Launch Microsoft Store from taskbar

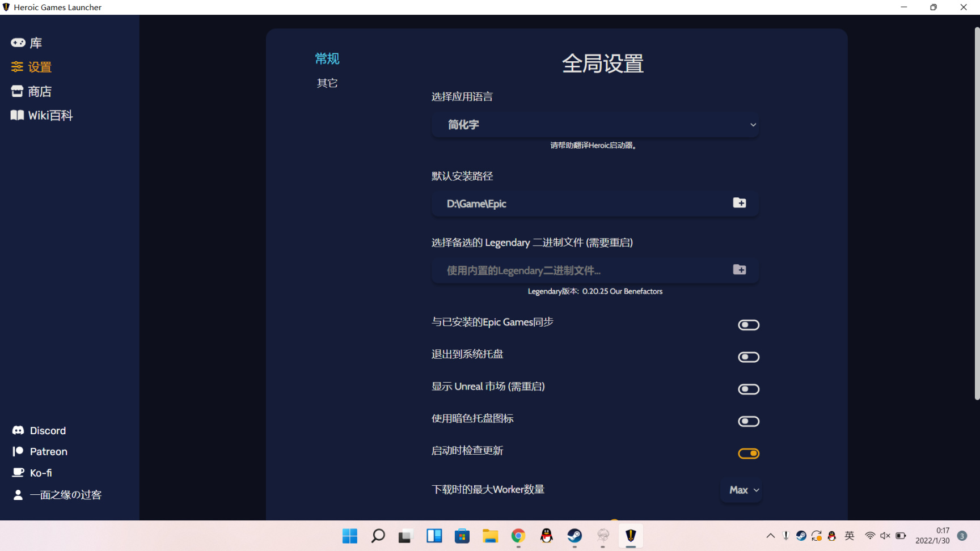click(462, 536)
